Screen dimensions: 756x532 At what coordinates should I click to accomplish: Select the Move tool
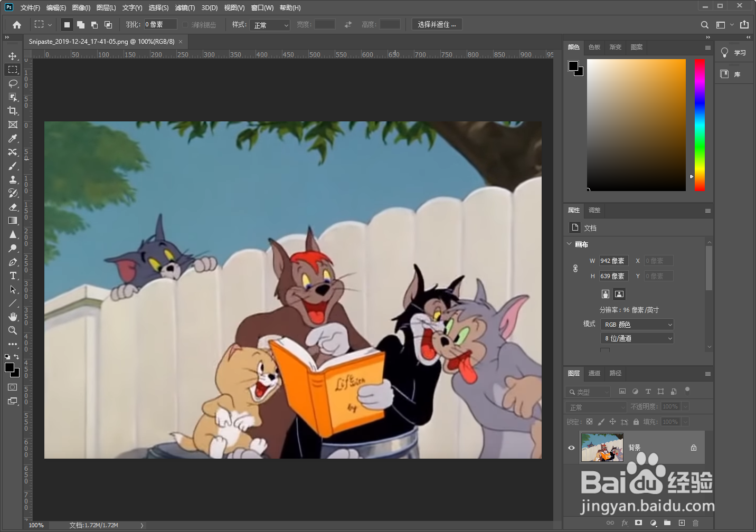pyautogui.click(x=13, y=56)
